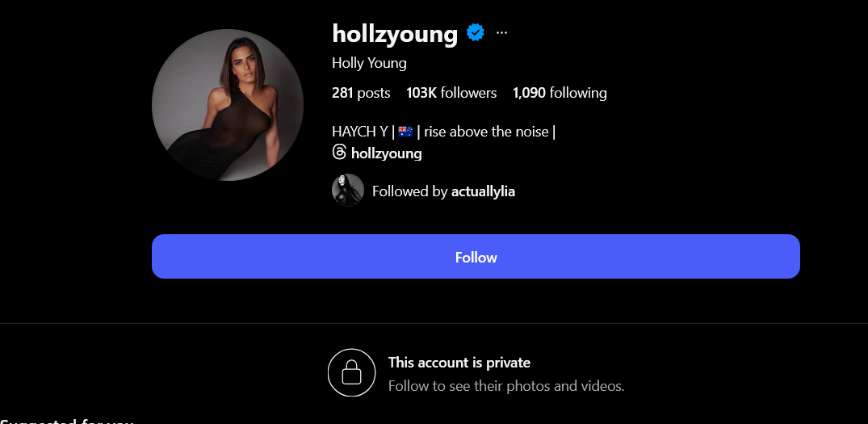This screenshot has width=868, height=424.
Task: Click 'This account is private' heading
Action: tap(459, 363)
